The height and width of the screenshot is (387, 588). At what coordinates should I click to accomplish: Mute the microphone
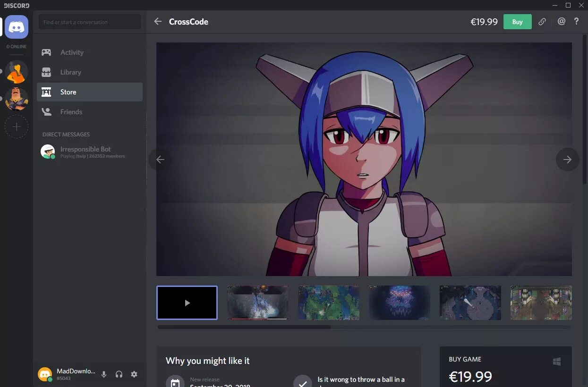pyautogui.click(x=104, y=374)
